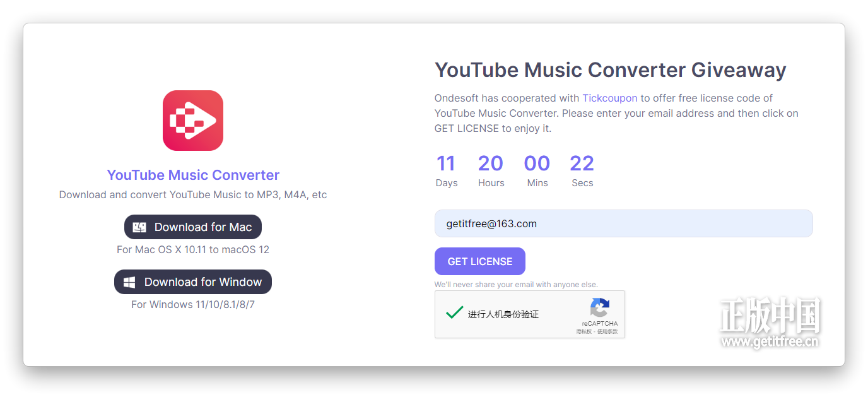Click the '00' Mins countdown value

pos(537,163)
